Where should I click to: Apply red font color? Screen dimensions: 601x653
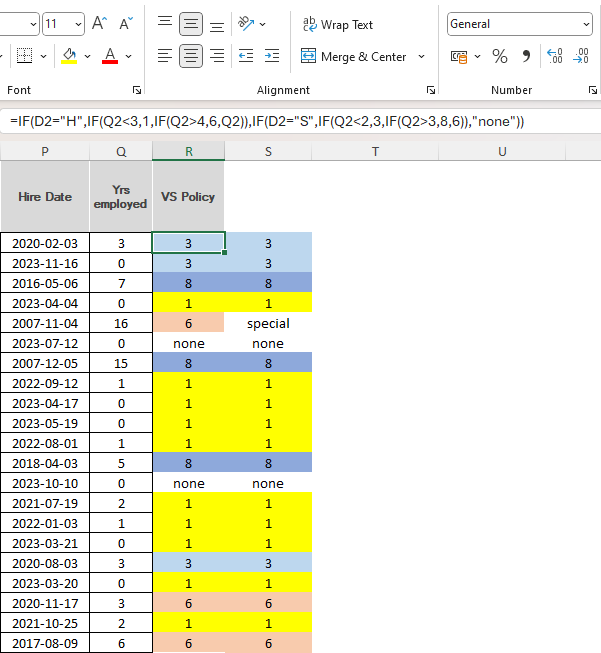click(x=110, y=56)
